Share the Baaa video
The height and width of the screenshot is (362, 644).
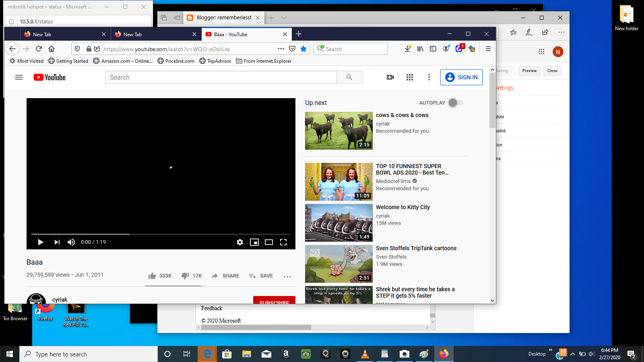click(225, 276)
